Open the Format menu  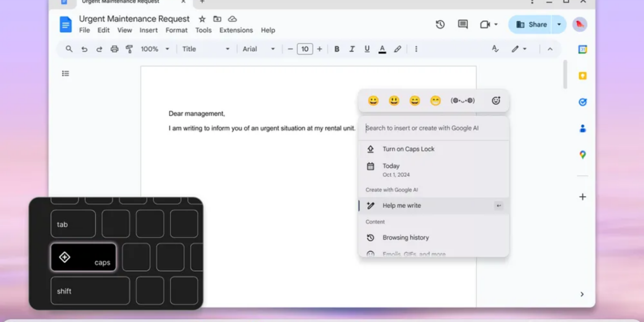click(x=176, y=30)
